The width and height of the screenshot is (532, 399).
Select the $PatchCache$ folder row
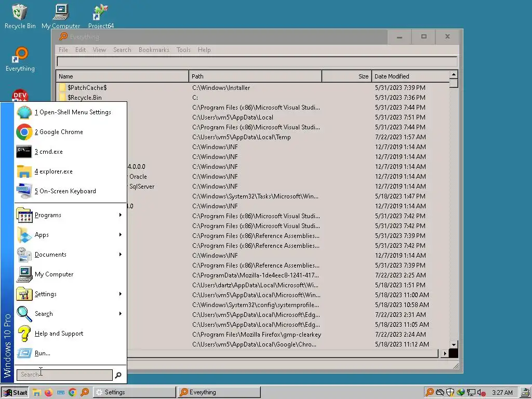[x=253, y=87]
